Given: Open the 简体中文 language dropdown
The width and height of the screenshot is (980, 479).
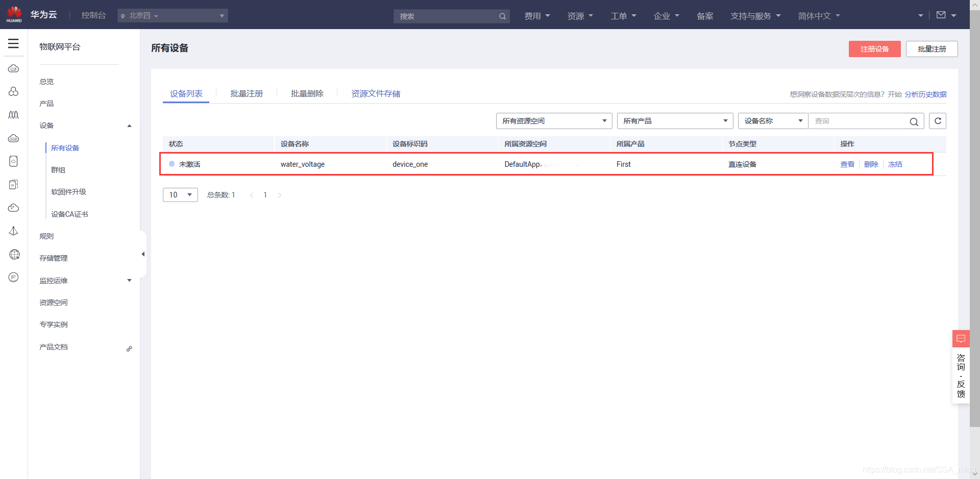Looking at the screenshot, I should 819,16.
